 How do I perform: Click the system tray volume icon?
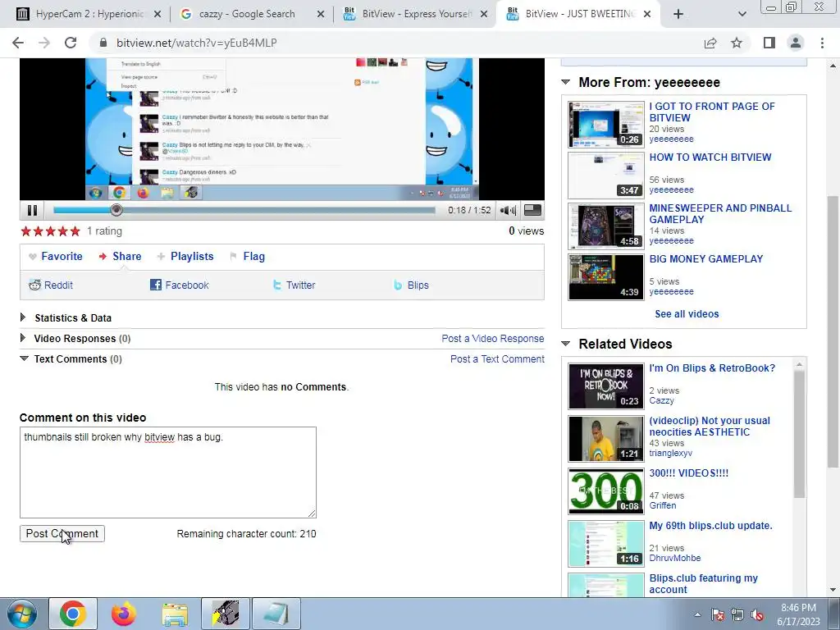(x=757, y=614)
